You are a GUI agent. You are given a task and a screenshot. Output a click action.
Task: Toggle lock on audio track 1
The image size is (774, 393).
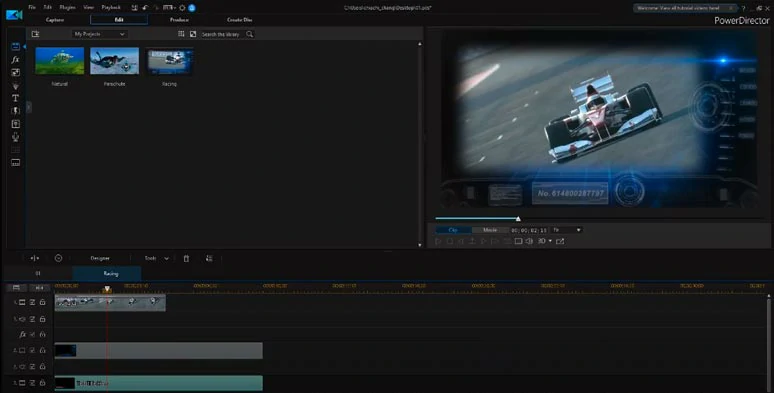point(42,319)
